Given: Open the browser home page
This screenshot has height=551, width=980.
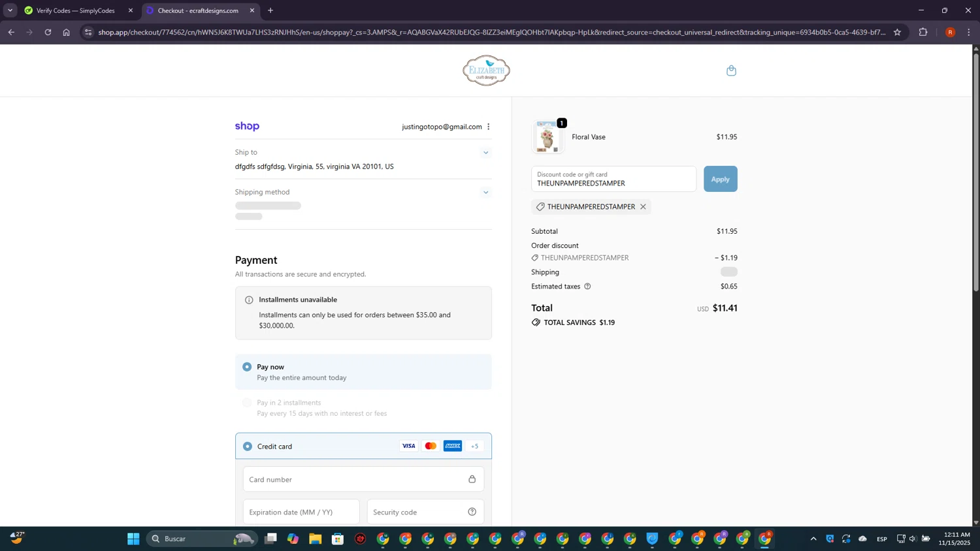Looking at the screenshot, I should [66, 32].
